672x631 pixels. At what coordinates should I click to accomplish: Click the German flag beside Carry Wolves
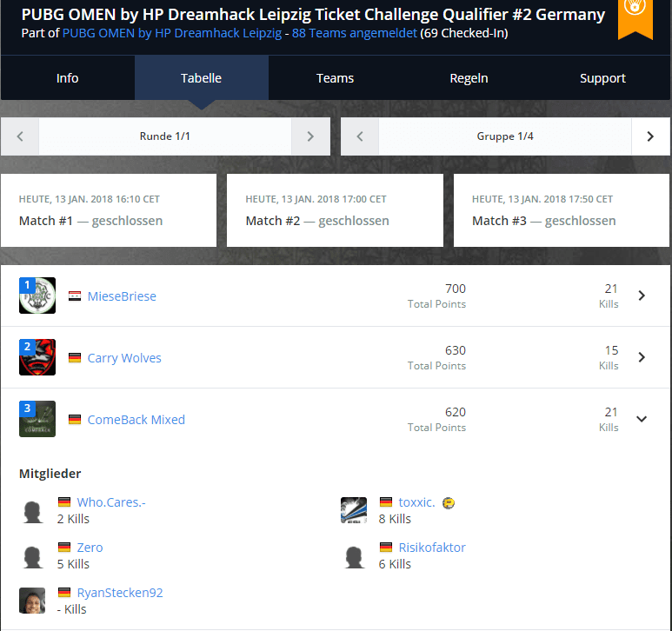tap(75, 358)
